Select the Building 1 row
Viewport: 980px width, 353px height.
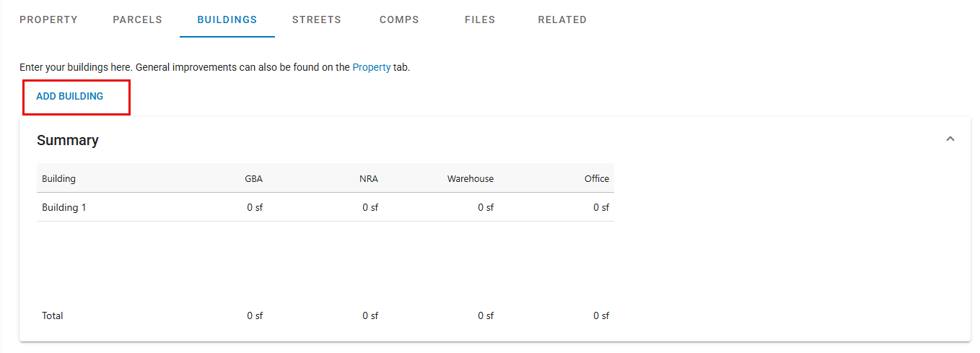(x=325, y=207)
